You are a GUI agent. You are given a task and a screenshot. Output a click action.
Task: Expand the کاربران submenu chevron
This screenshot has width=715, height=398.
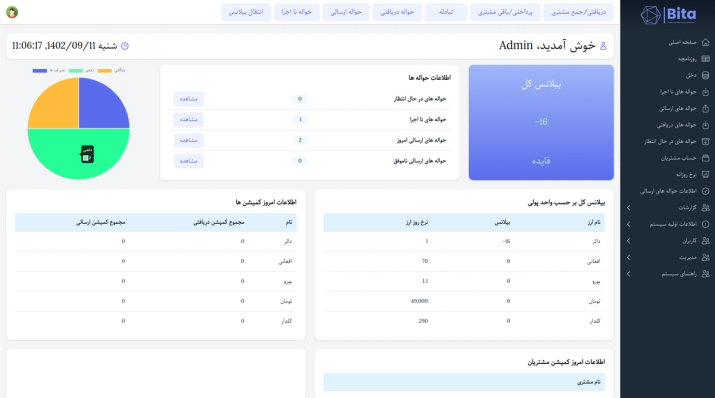628,241
